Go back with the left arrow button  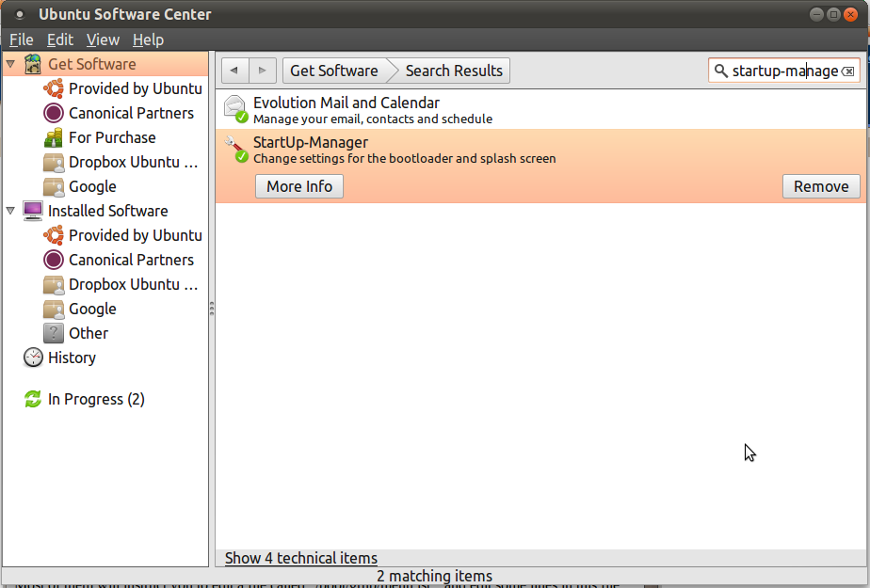point(234,71)
